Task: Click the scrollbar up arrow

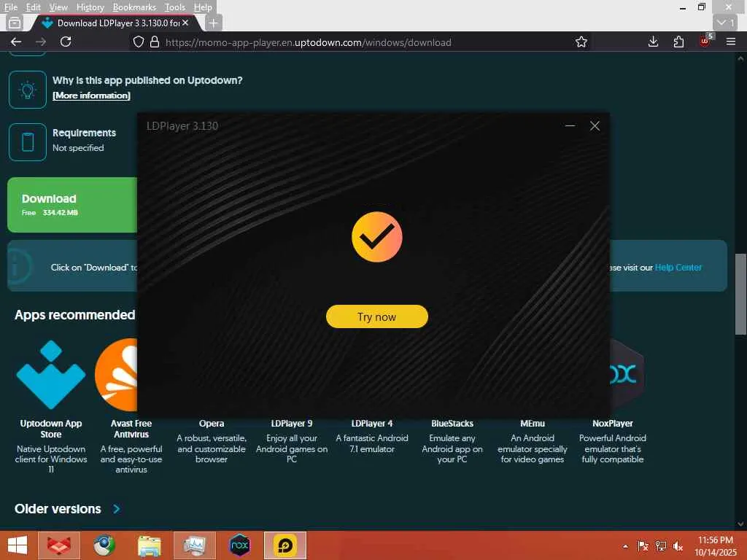Action: [x=740, y=58]
